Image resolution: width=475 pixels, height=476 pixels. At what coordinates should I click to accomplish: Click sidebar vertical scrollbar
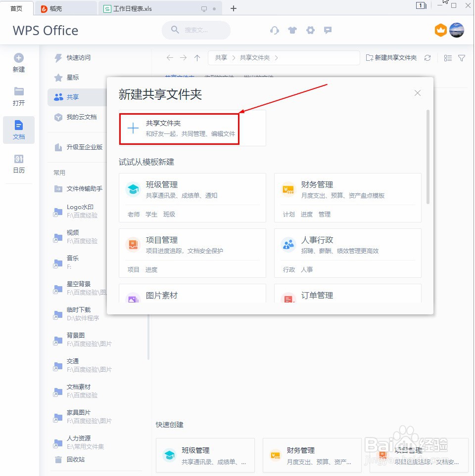tap(148, 337)
